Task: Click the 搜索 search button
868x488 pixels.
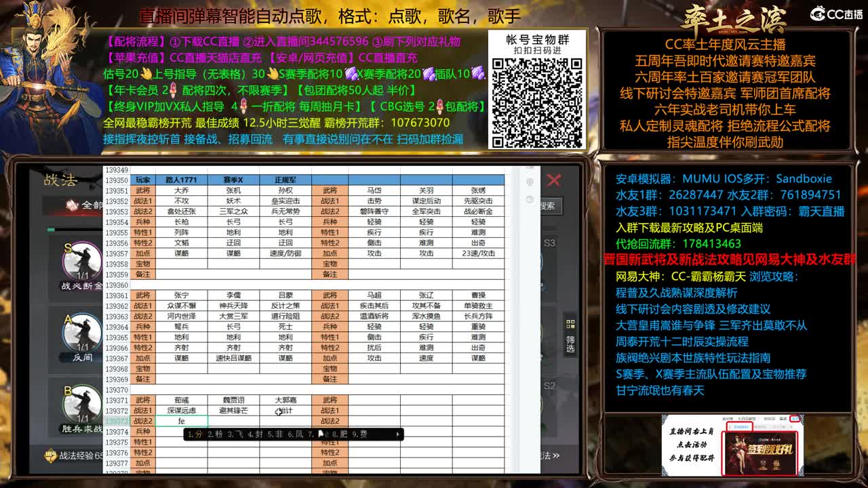Action: [550, 205]
